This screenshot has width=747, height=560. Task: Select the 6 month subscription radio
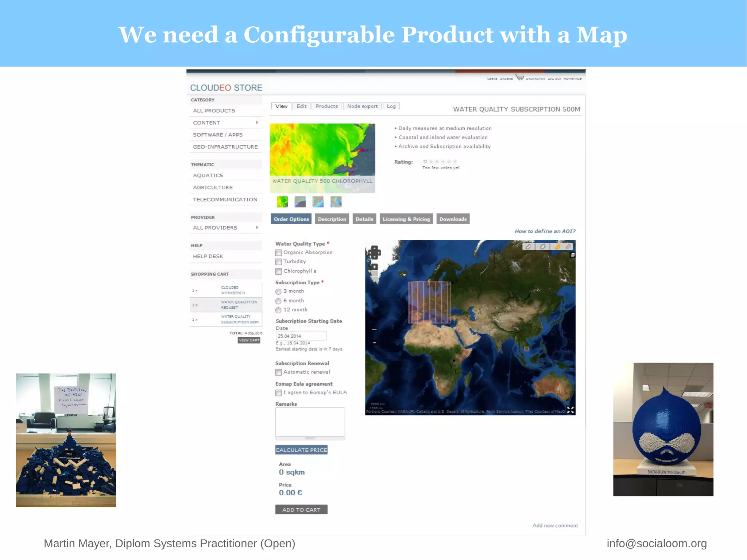(x=279, y=301)
